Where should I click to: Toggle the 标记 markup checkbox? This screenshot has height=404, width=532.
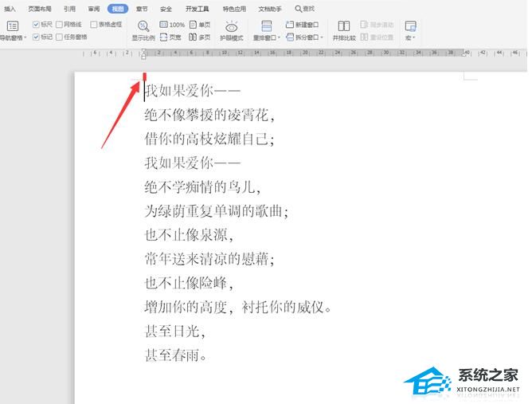tap(36, 37)
